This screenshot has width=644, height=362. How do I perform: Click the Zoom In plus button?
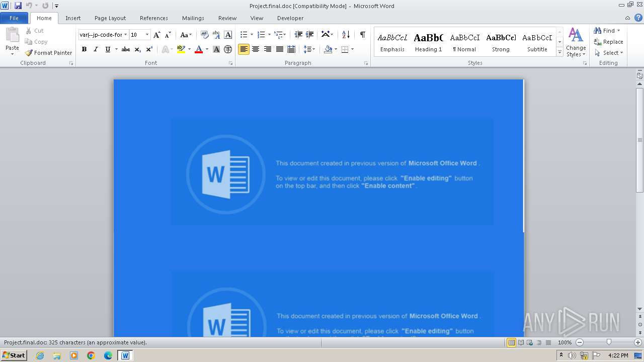(638, 342)
